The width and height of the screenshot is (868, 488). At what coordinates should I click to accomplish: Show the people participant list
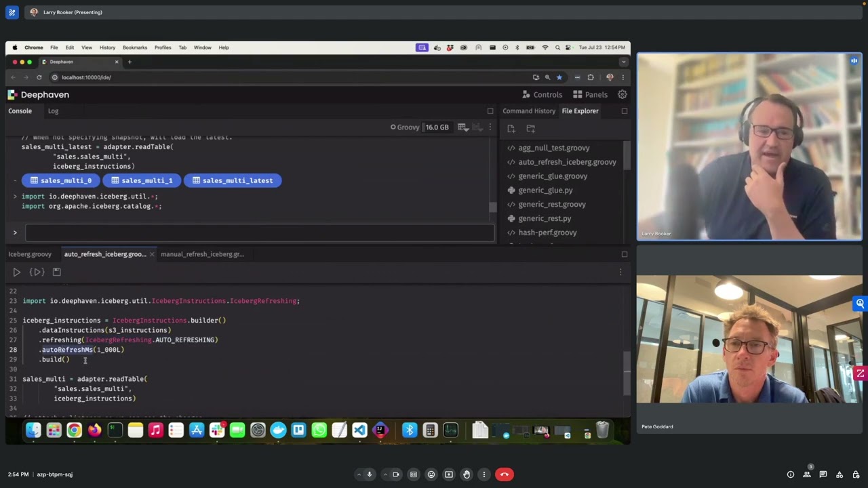tap(807, 474)
